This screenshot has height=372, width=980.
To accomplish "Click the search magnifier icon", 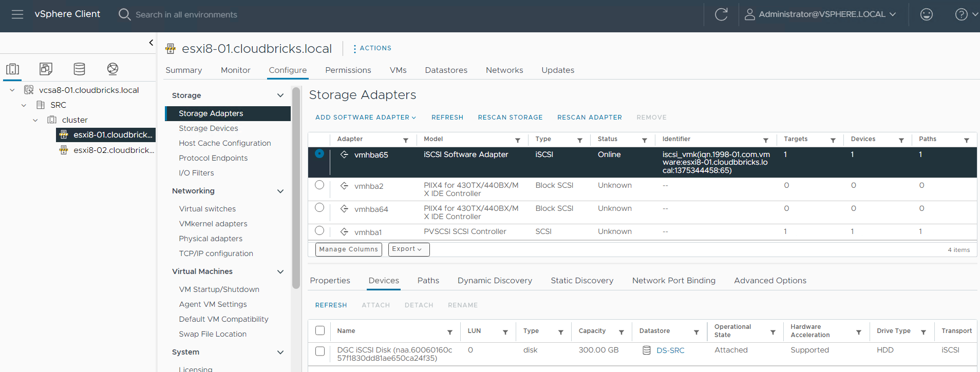I will [x=124, y=14].
